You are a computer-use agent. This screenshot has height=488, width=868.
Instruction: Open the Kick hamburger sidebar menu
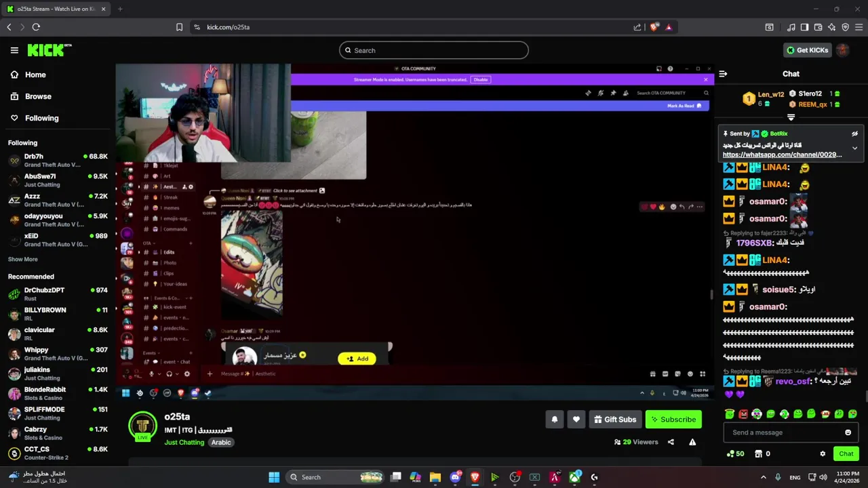pyautogui.click(x=14, y=50)
